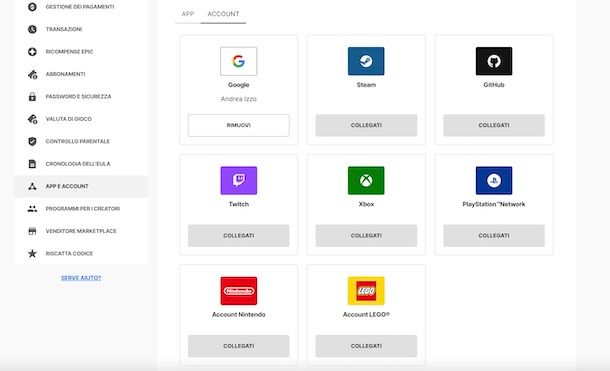Select the Account tab
This screenshot has width=610, height=371.
223,14
